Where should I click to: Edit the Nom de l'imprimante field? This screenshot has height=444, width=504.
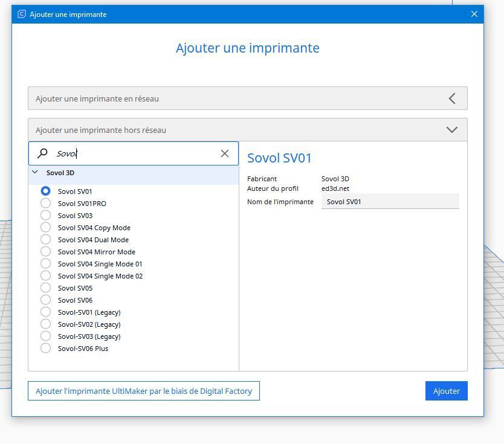[390, 202]
